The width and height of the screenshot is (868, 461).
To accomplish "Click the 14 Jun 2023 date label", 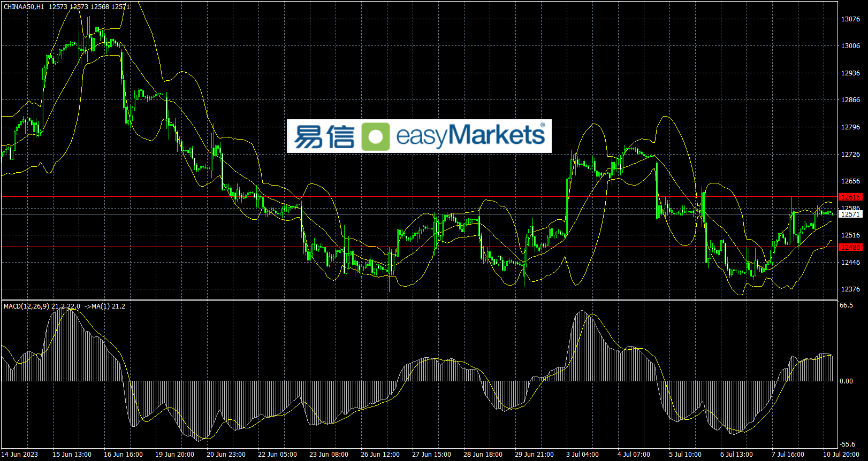I will [20, 455].
